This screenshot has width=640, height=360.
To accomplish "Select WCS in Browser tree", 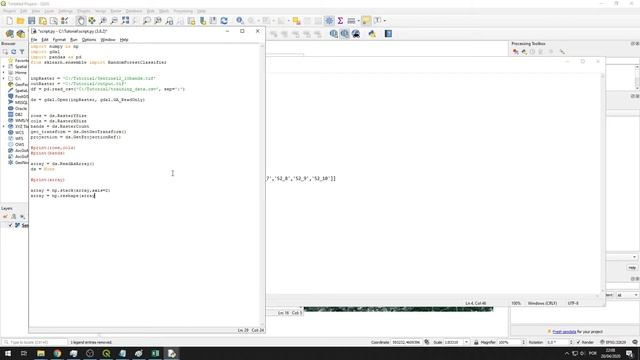I will [x=16, y=133].
